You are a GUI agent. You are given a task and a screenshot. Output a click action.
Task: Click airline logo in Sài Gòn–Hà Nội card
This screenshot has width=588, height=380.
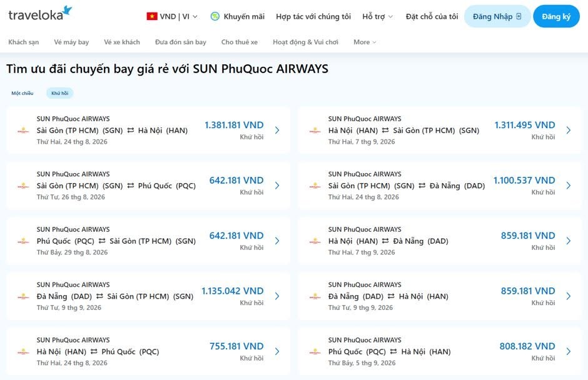tap(23, 131)
